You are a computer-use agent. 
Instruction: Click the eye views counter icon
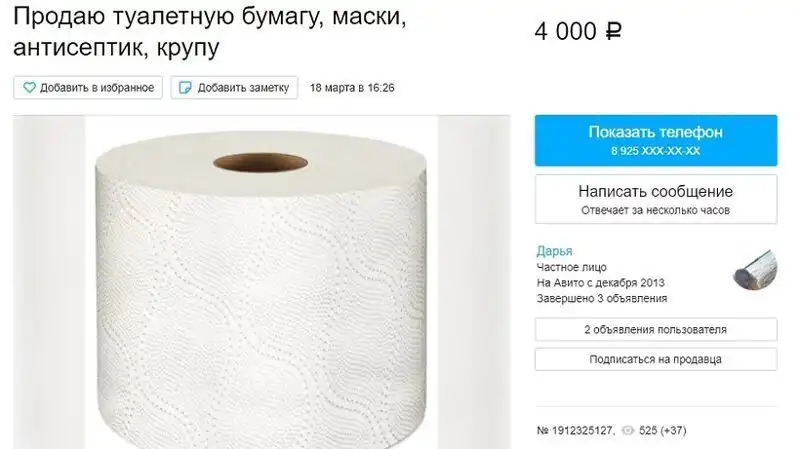tap(628, 431)
